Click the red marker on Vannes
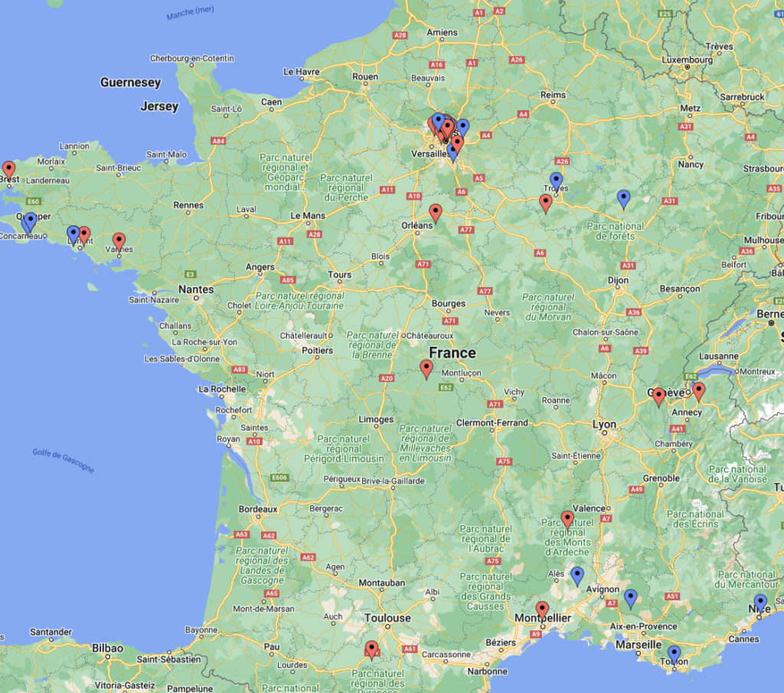The image size is (784, 693). [119, 241]
